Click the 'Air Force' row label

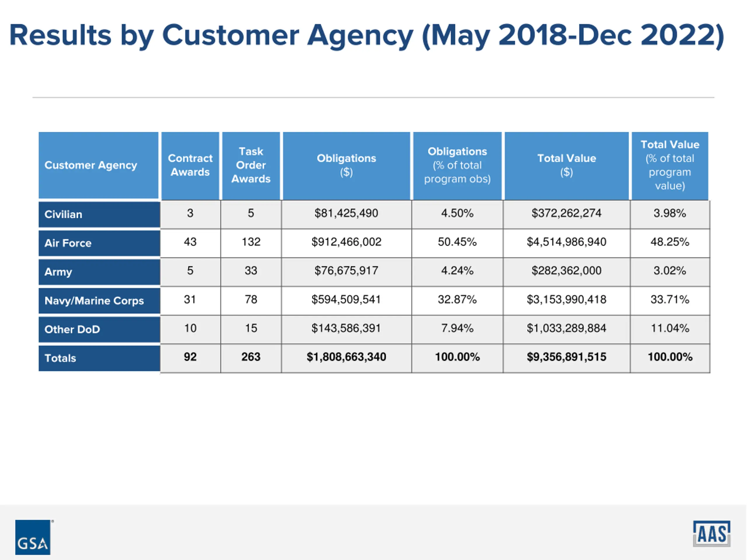(x=99, y=243)
